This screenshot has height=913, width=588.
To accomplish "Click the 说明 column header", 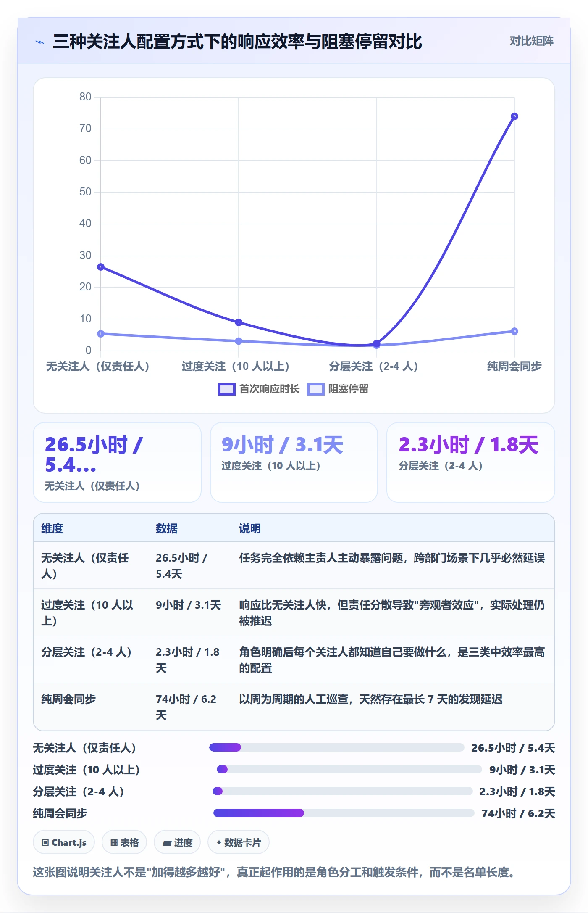I will (250, 528).
